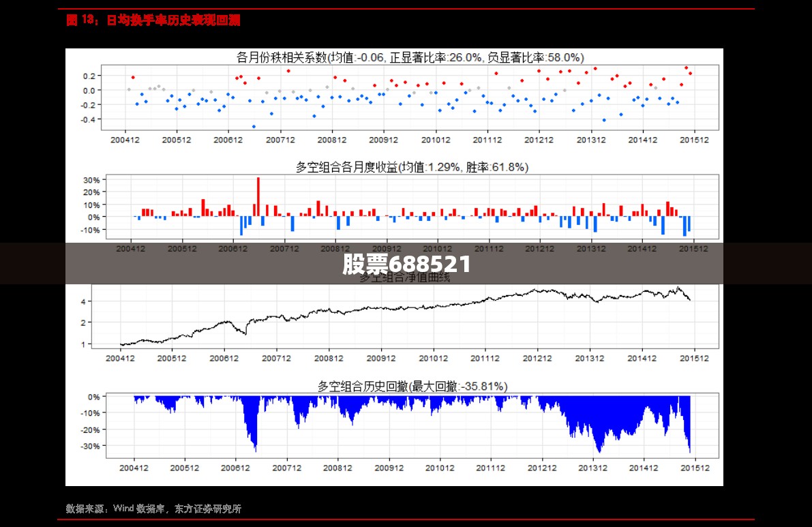Image resolution: width=812 pixels, height=527 pixels.
Task: Click y-axis value '-10%' on the monthly returns chart
Action: [90, 230]
